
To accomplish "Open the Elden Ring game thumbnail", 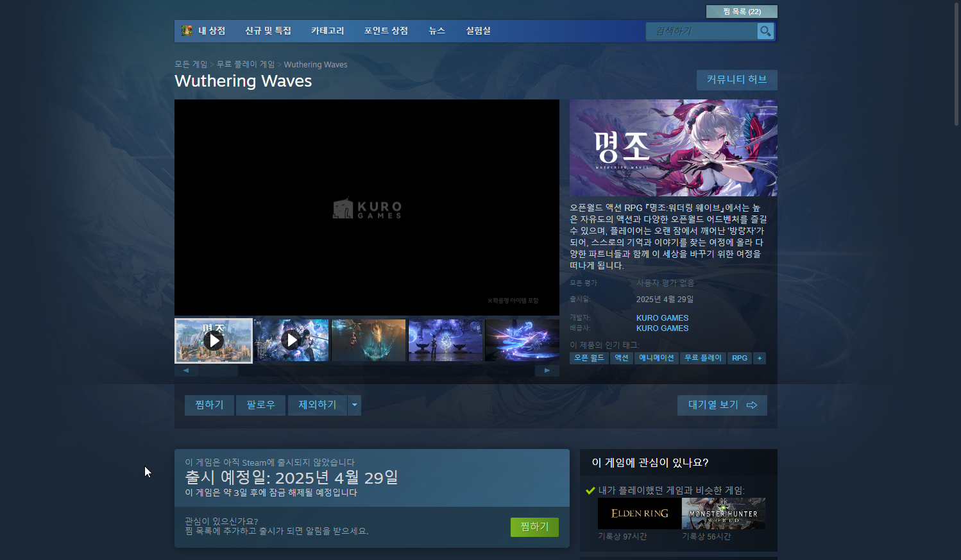I will 639,513.
